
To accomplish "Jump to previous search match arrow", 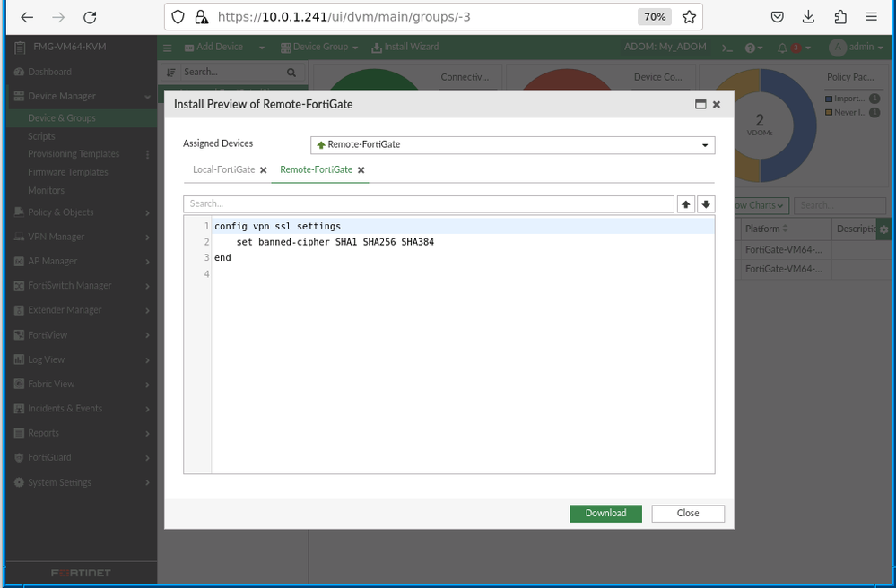I will tap(686, 204).
